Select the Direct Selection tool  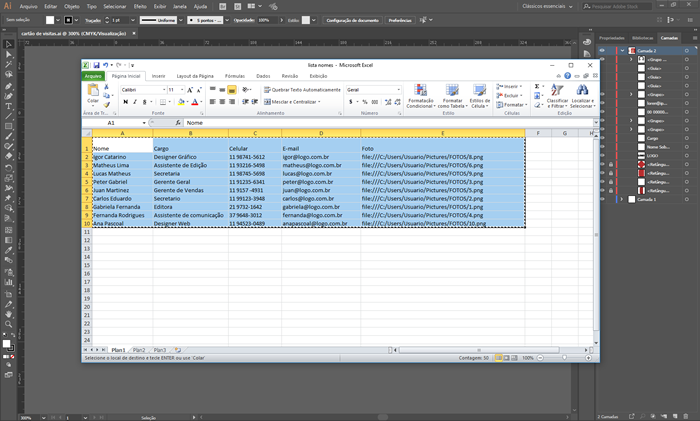coord(8,54)
